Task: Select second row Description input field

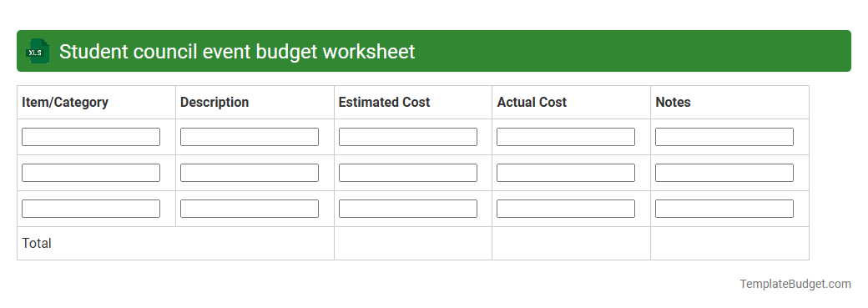Action: click(x=249, y=173)
